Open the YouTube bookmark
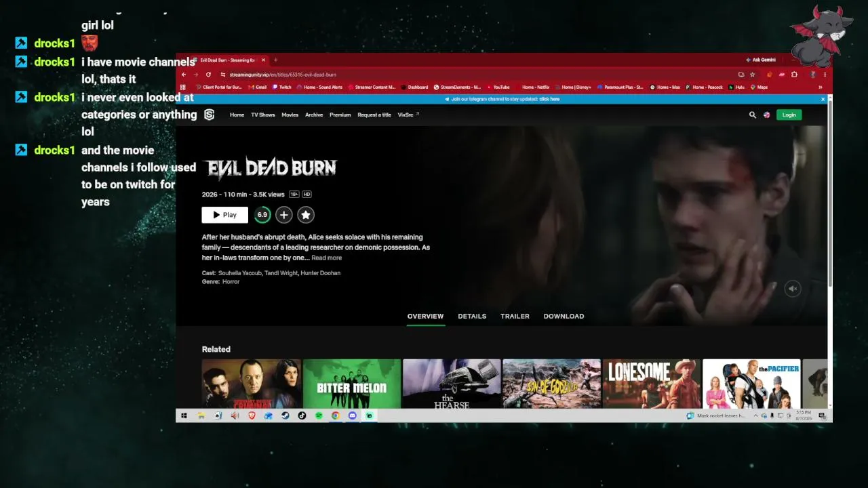Screen dimensions: 868x488 click(x=498, y=87)
